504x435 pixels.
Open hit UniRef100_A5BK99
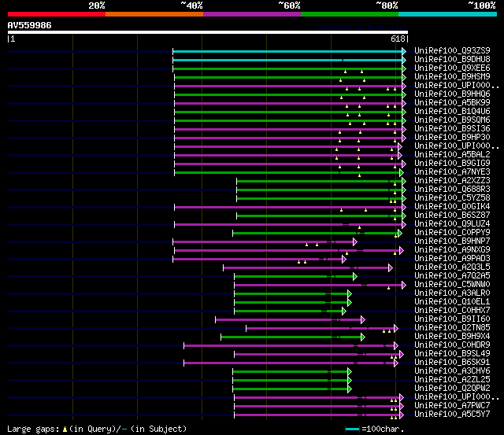point(452,103)
